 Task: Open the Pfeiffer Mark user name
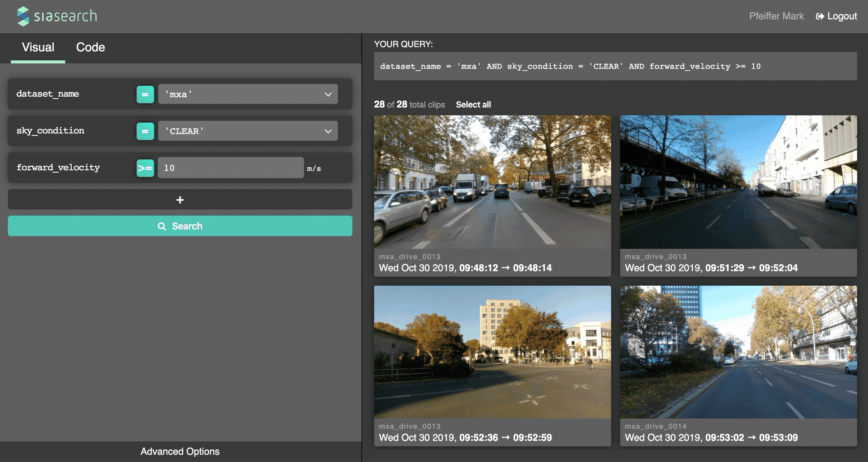point(776,16)
